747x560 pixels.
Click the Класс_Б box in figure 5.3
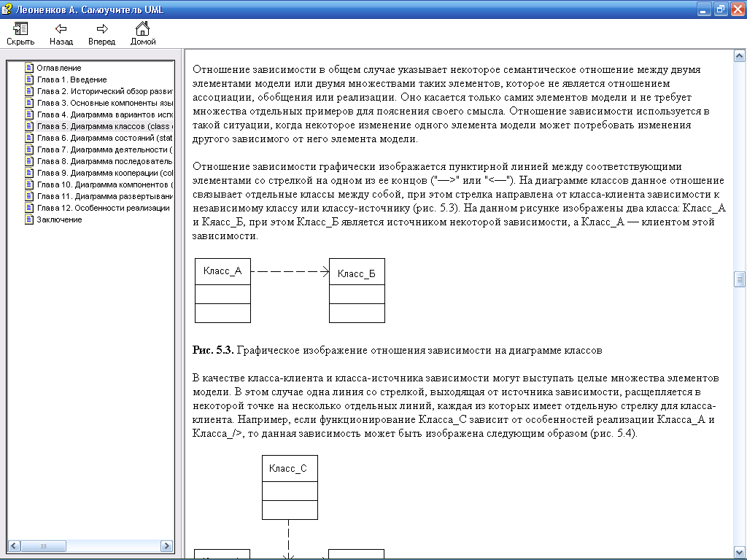[357, 290]
